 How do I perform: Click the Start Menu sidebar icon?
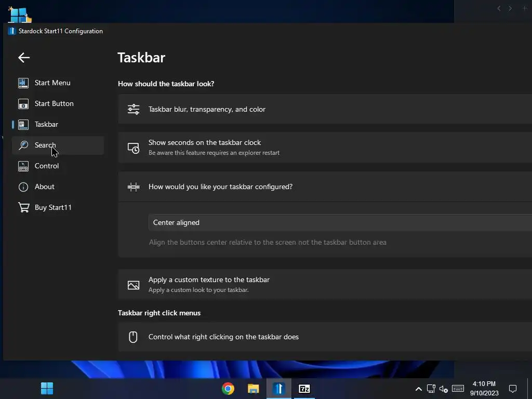pyautogui.click(x=23, y=83)
